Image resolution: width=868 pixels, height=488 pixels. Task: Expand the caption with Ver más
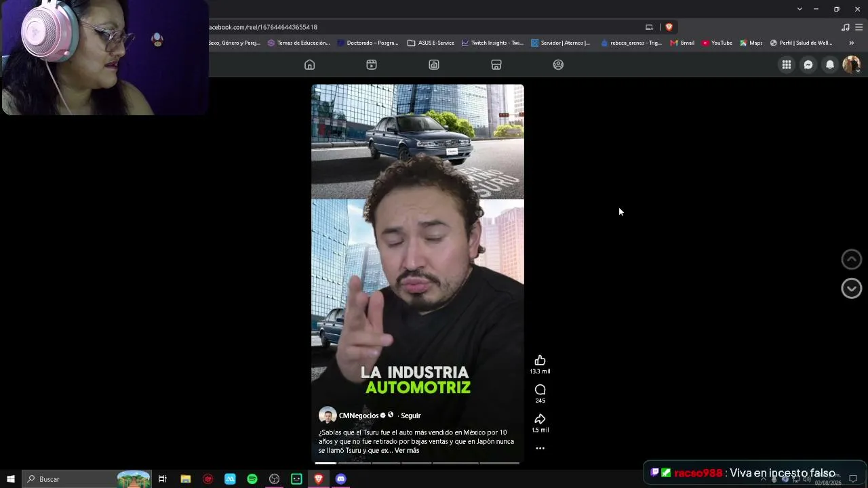407,450
